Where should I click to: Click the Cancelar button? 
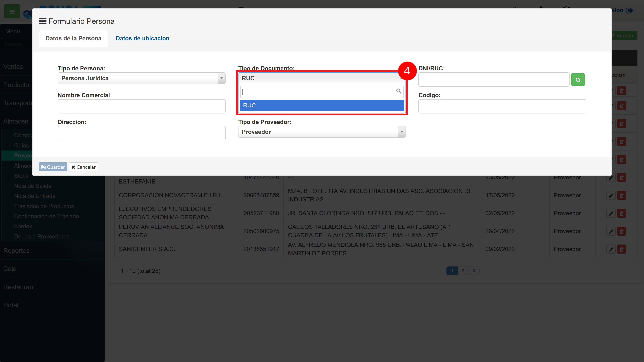tap(84, 167)
